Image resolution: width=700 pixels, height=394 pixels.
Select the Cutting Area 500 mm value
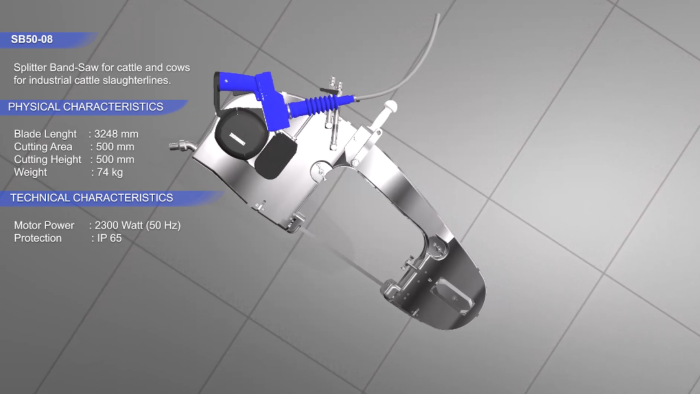[x=115, y=147]
